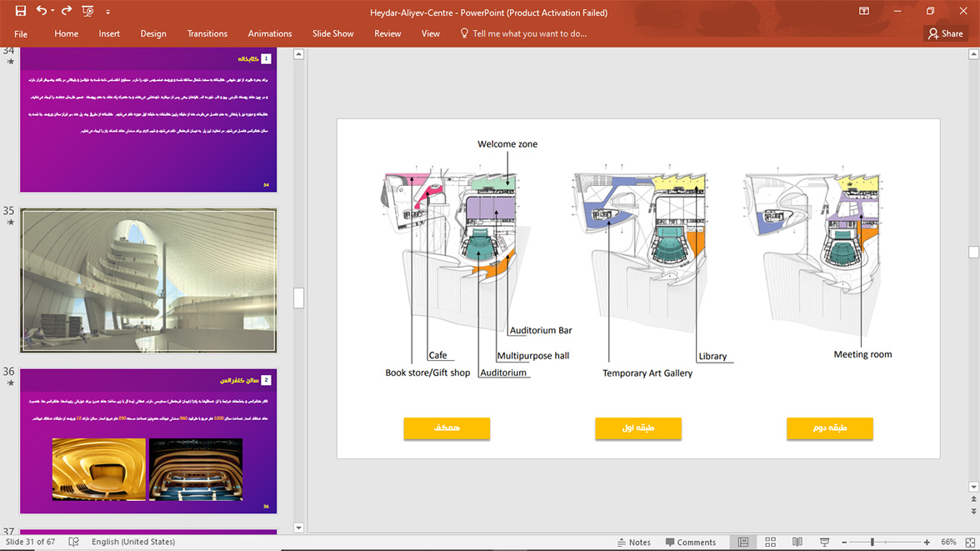
Task: Click "Slide 31 of 67" status indicator
Action: click(31, 542)
